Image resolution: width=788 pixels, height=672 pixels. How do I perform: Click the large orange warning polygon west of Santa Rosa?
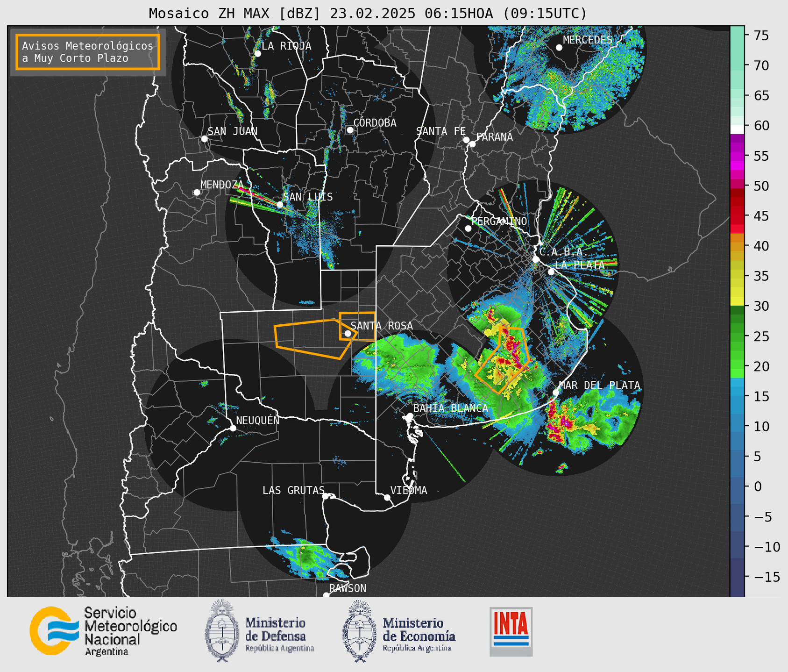point(316,339)
